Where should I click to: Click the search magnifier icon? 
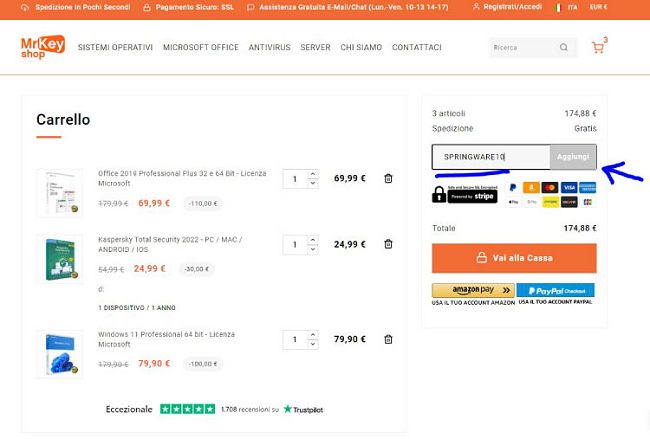[x=564, y=47]
